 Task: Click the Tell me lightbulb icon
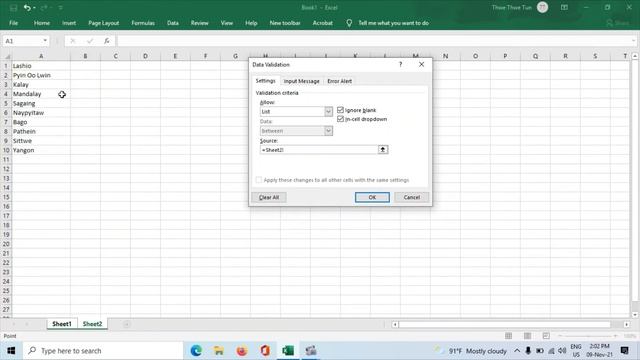point(349,23)
